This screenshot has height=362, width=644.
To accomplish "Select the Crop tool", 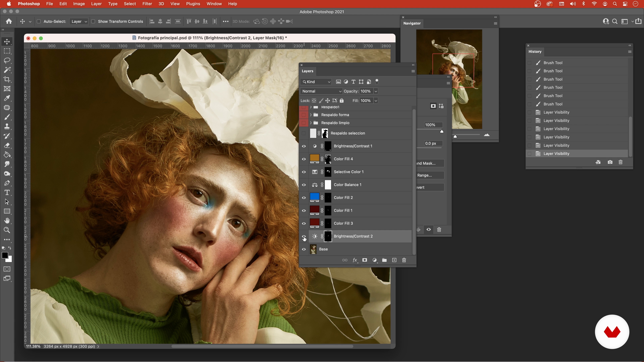I will coord(7,79).
